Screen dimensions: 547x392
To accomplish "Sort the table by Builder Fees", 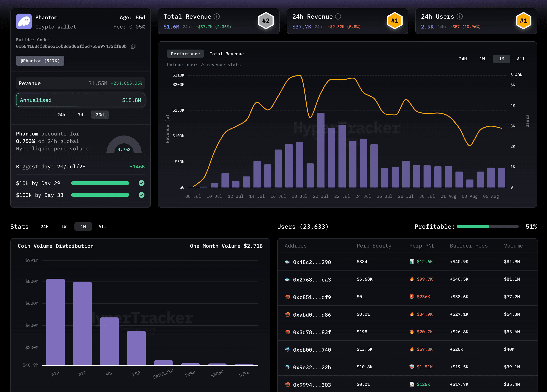I will [x=469, y=246].
